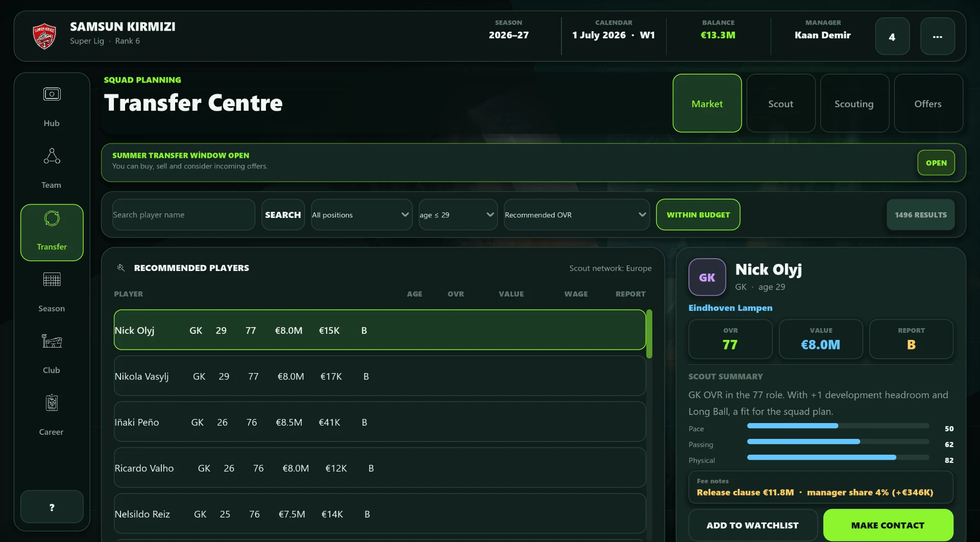The image size is (980, 542).
Task: Expand the age ≤ 29 dropdown
Action: [458, 215]
